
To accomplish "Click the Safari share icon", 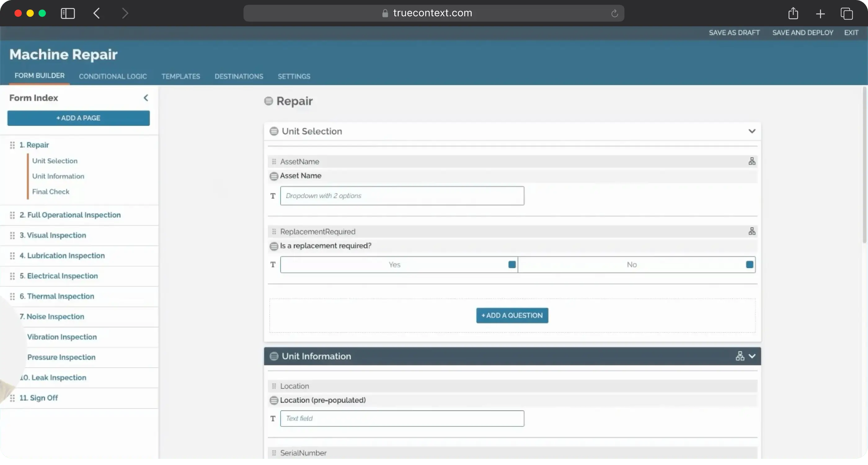I will click(x=793, y=13).
